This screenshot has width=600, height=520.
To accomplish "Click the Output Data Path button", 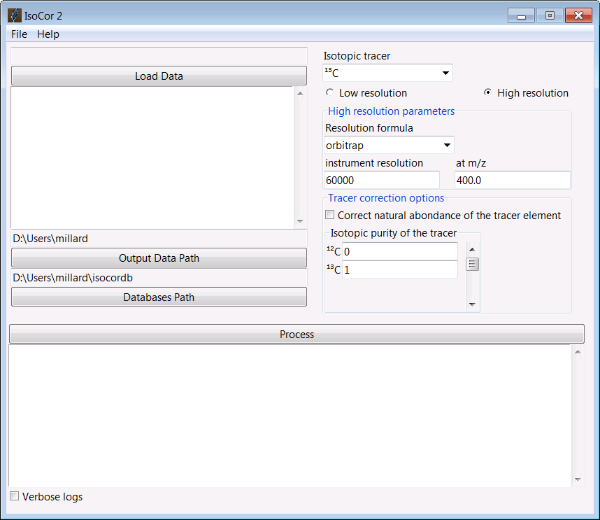I will point(159,258).
